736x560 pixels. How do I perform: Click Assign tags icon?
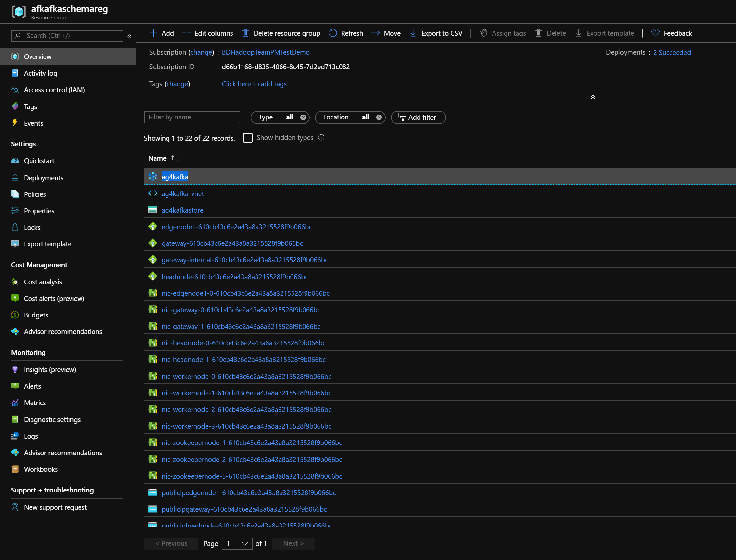pos(484,33)
